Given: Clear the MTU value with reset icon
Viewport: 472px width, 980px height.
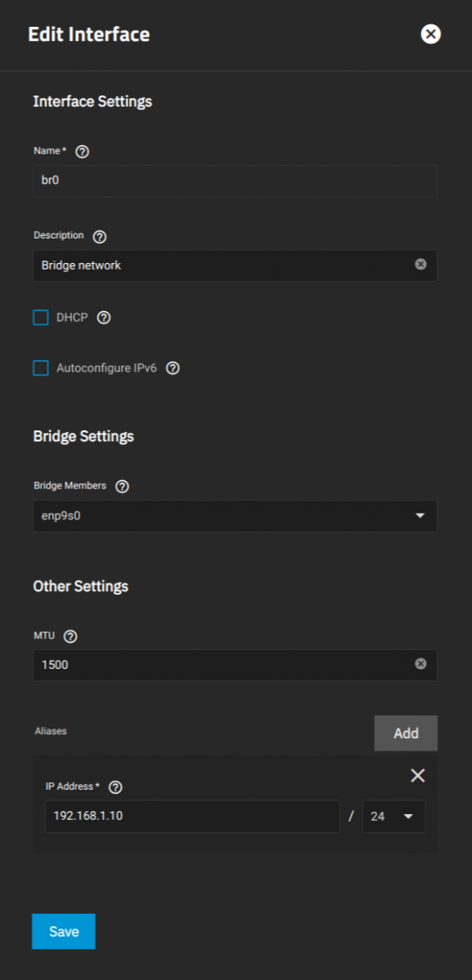Looking at the screenshot, I should 421,664.
